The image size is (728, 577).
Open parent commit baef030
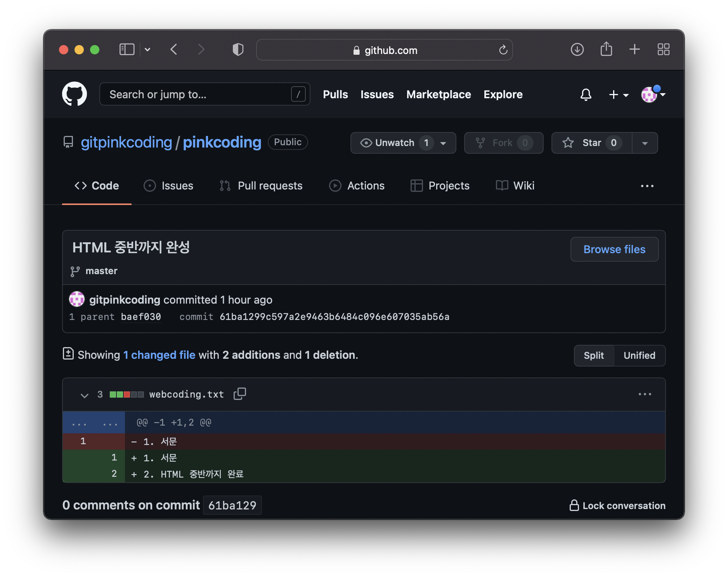point(141,317)
